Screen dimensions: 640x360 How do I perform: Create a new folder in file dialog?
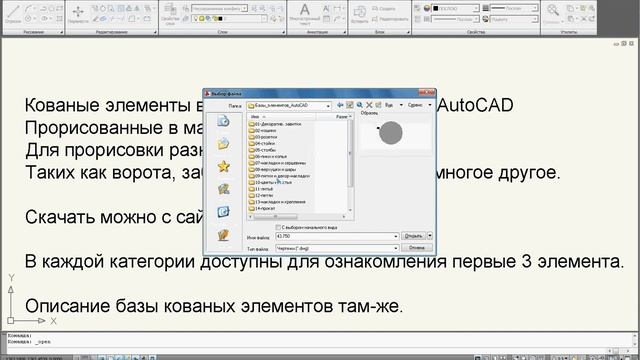click(x=378, y=105)
